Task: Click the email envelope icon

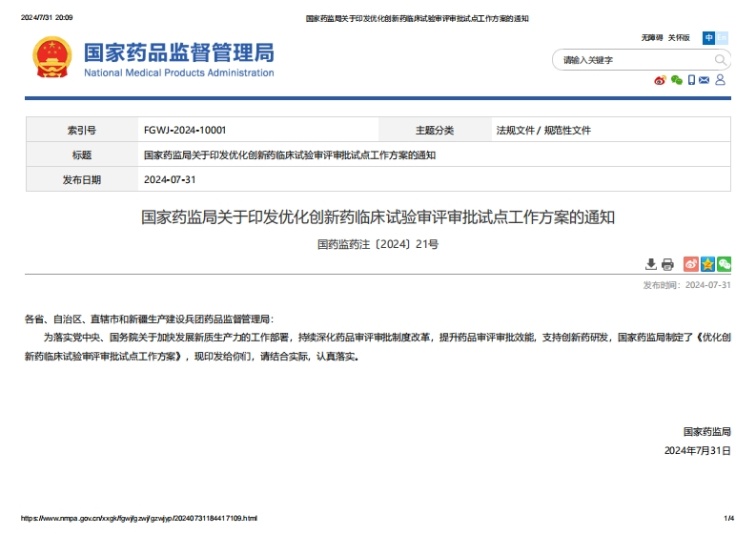Action: pos(705,80)
